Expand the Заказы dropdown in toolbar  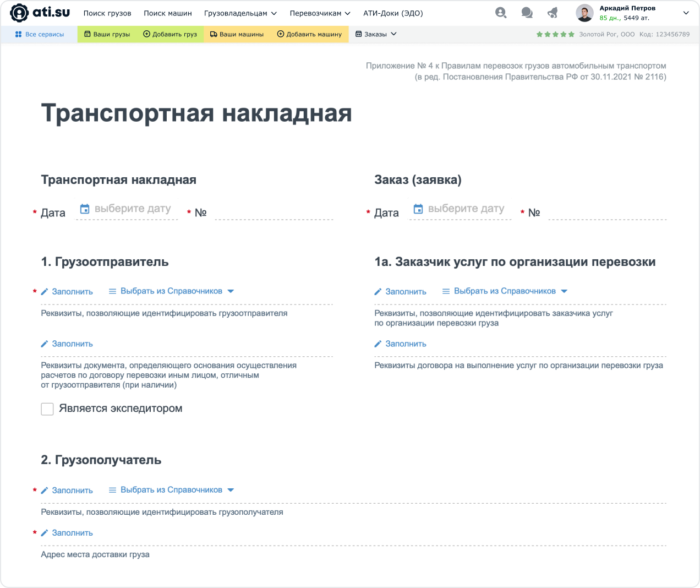click(376, 34)
